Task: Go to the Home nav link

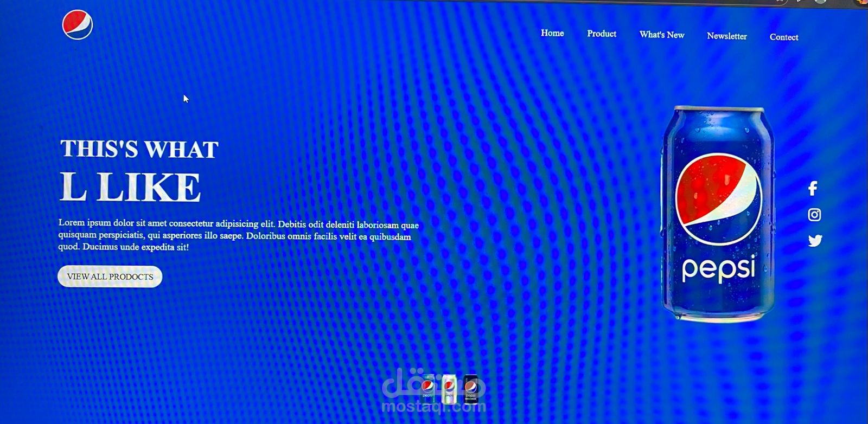Action: [552, 33]
